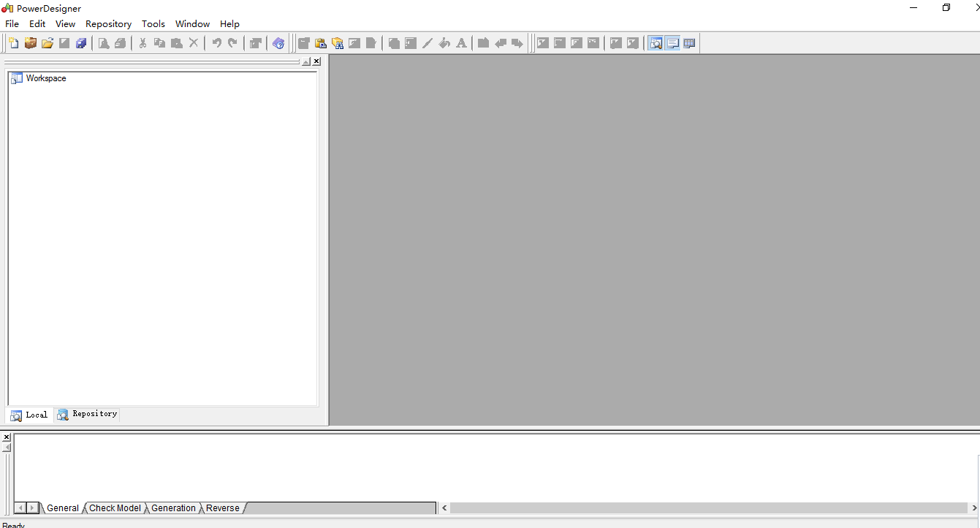
Task: Switch to the Local browser tab
Action: click(29, 415)
